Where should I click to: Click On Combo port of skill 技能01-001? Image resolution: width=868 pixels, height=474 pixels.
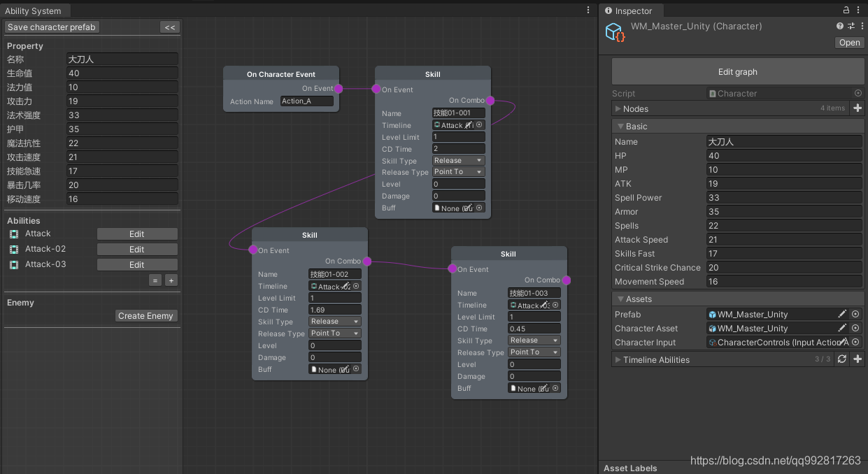[x=490, y=101]
